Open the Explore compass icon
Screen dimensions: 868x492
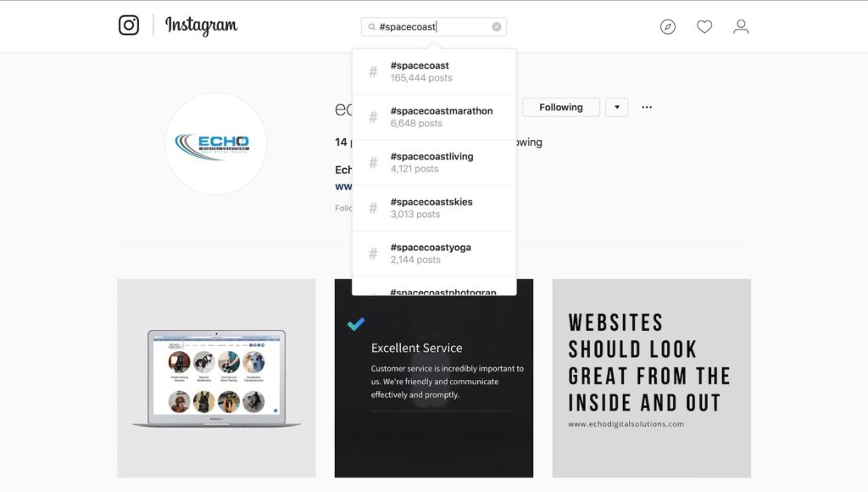668,26
